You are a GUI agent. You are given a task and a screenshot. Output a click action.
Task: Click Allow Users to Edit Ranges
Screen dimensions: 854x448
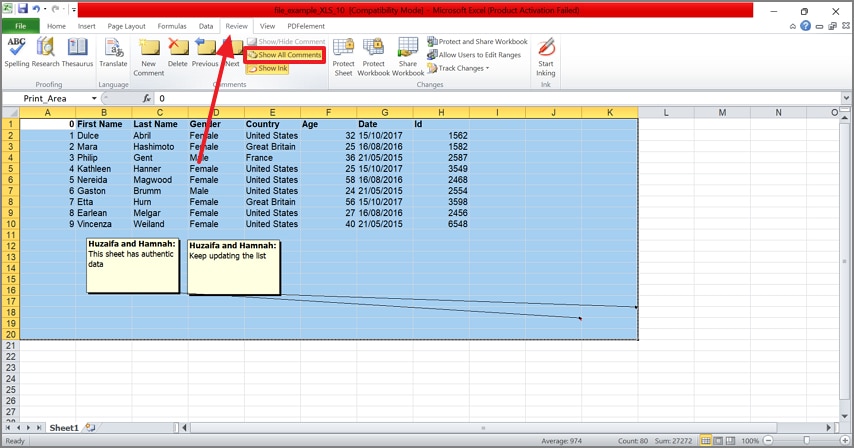[x=474, y=55]
